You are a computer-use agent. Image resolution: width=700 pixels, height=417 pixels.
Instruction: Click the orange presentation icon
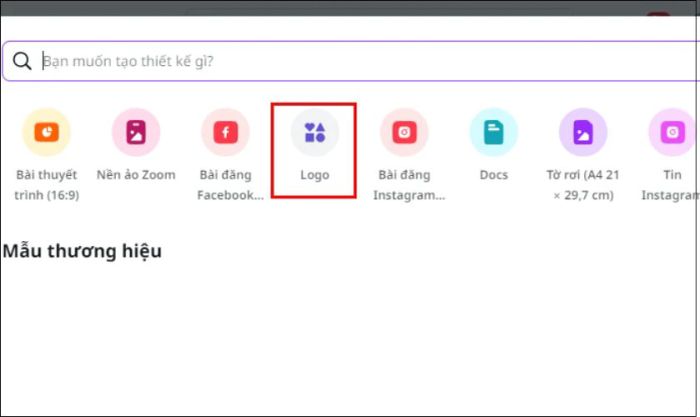pyautogui.click(x=46, y=132)
